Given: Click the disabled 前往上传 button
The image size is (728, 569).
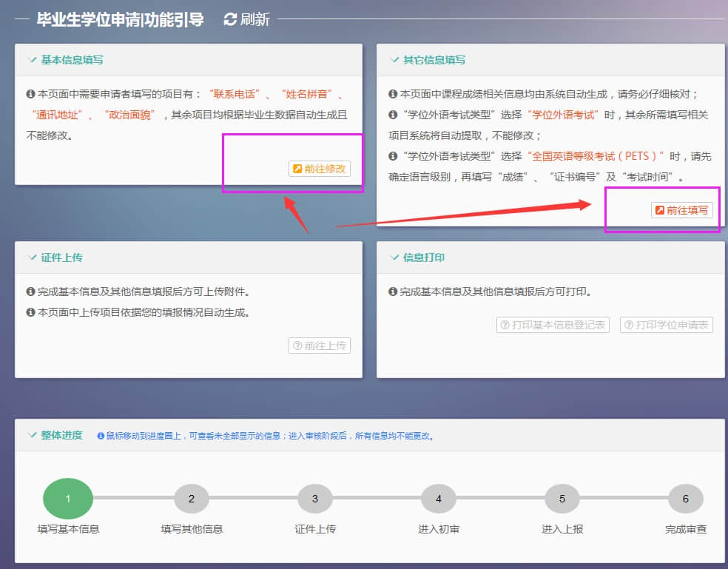Looking at the screenshot, I should pyautogui.click(x=319, y=346).
